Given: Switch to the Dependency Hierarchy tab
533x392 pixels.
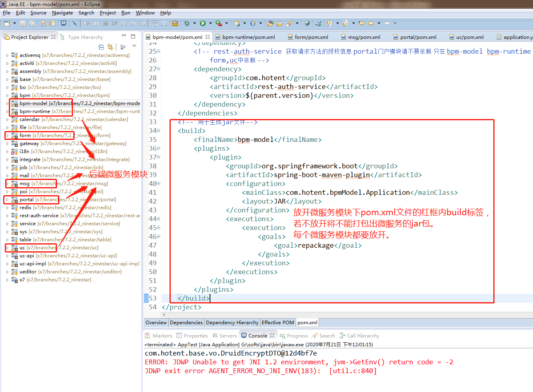Looking at the screenshot, I should (x=232, y=323).
